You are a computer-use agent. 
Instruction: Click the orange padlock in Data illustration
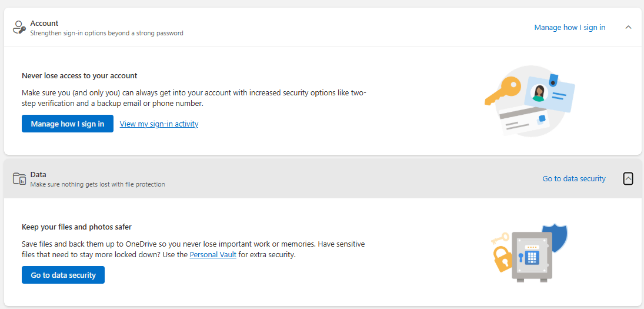coord(502,259)
